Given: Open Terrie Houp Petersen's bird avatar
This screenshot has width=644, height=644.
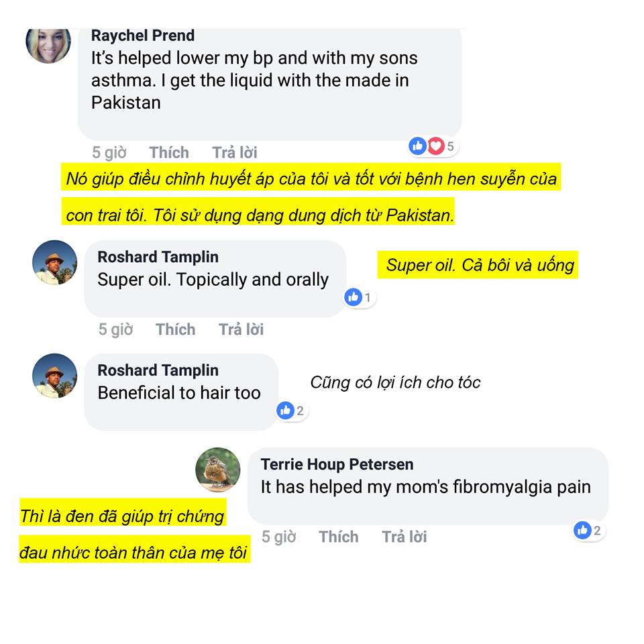Looking at the screenshot, I should [217, 470].
